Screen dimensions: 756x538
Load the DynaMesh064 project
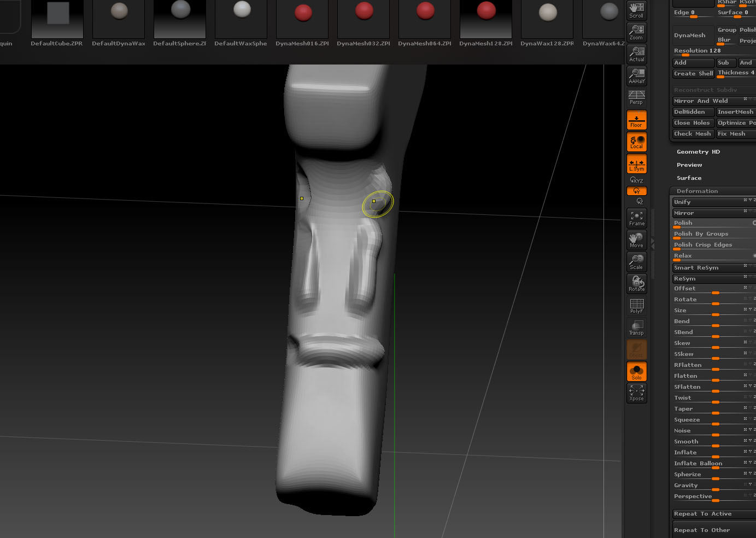[x=425, y=24]
